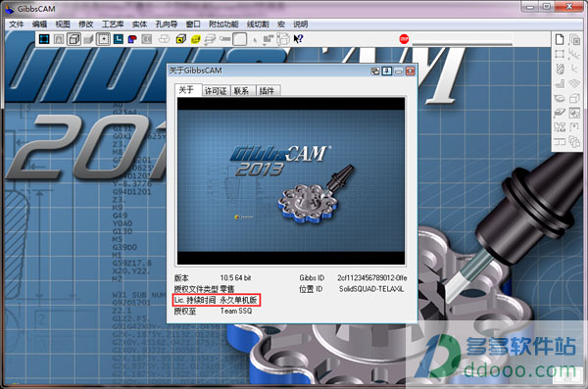Close the 关于GibbsCAM dialog
Image resolution: width=588 pixels, height=389 pixels.
pos(411,71)
